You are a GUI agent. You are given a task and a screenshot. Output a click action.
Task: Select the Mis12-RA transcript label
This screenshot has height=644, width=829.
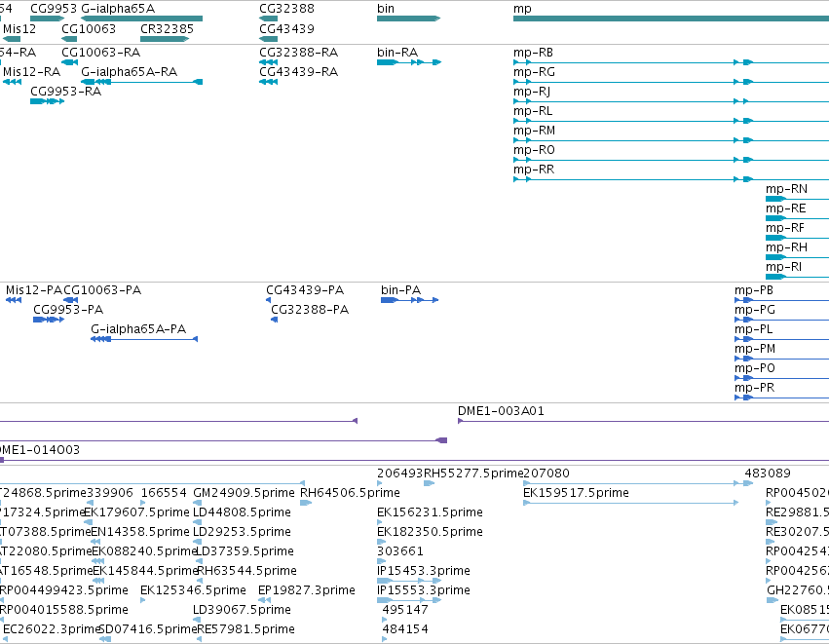click(x=32, y=72)
